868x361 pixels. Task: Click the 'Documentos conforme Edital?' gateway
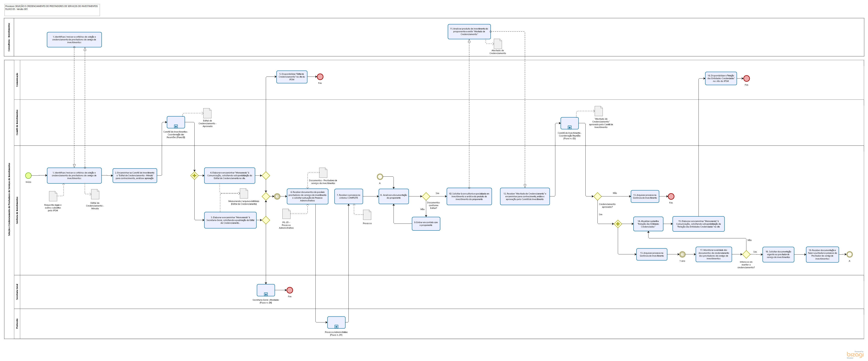click(x=426, y=196)
